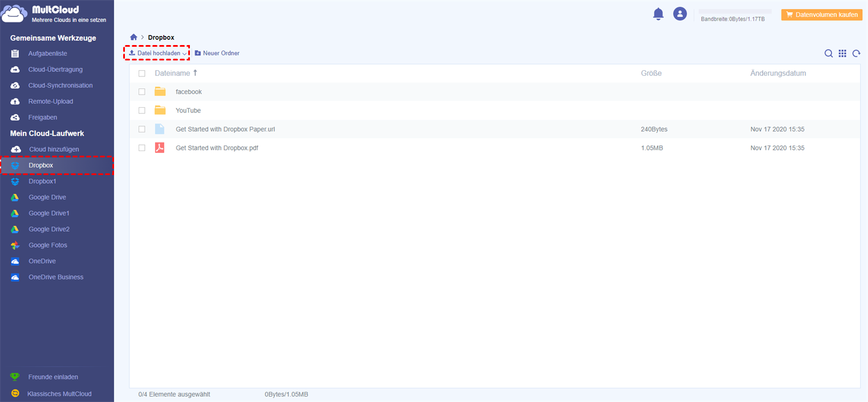Select the Dropbox drive in sidebar
The width and height of the screenshot is (868, 402).
point(57,165)
